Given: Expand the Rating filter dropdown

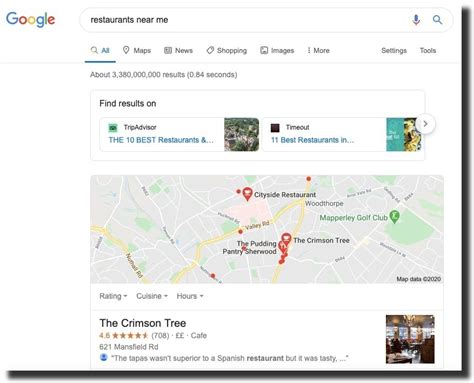Looking at the screenshot, I should pos(113,296).
